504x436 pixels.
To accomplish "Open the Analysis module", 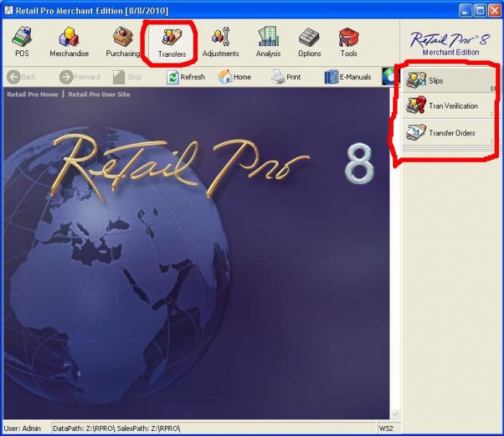I will 269,42.
